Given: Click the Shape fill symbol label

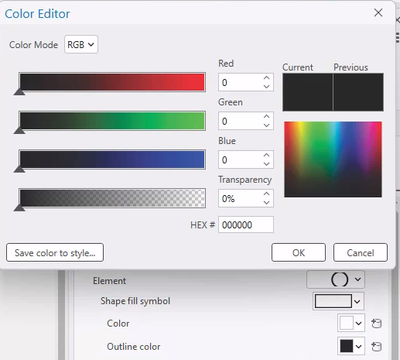Looking at the screenshot, I should tap(135, 301).
